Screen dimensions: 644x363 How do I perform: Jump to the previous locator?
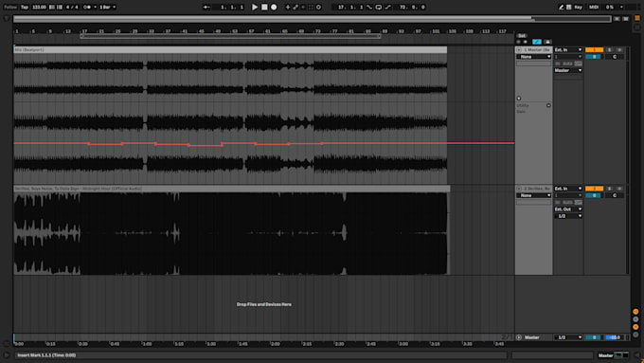click(519, 42)
